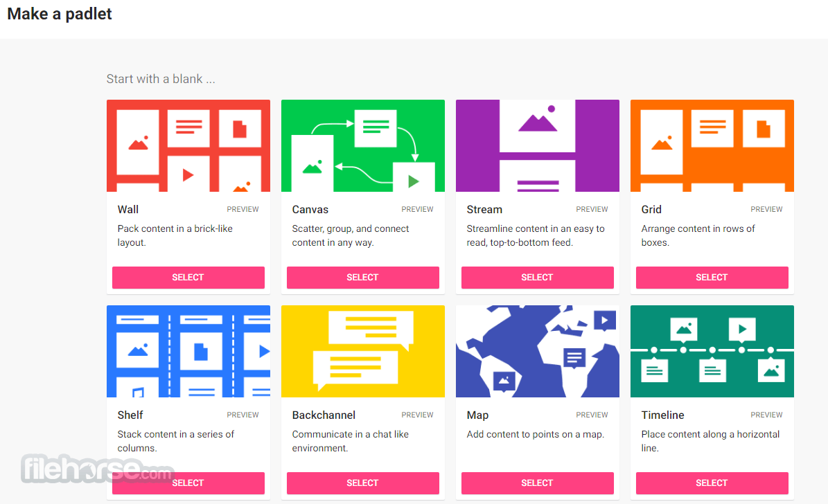Click the Map layout thumbnail image

click(x=538, y=351)
